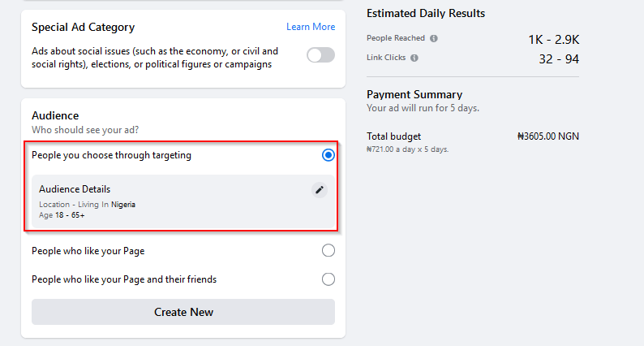Edit Audience Details with the pencil icon
Viewport: 644px width, 346px height.
(320, 190)
